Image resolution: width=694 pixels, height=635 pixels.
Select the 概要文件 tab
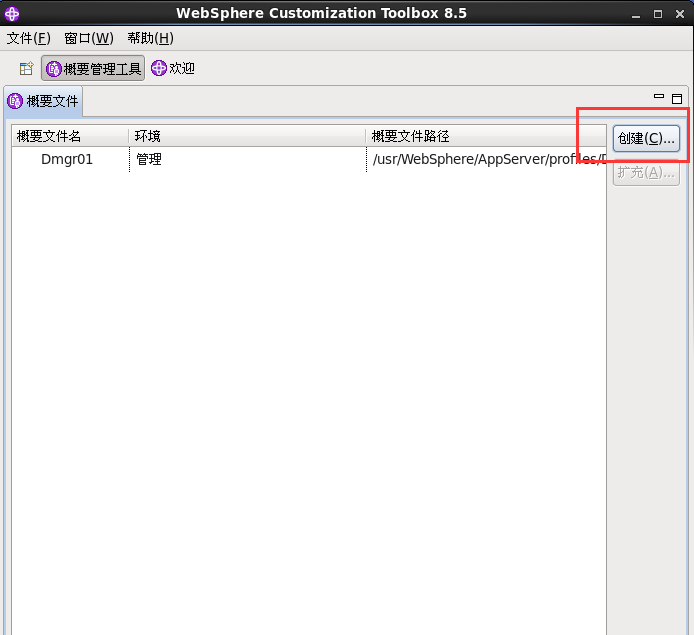[x=43, y=101]
